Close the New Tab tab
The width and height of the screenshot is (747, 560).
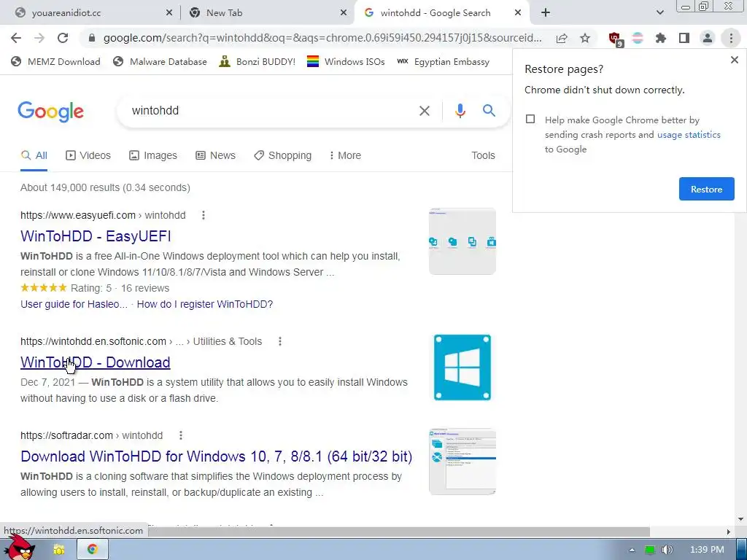coord(344,13)
